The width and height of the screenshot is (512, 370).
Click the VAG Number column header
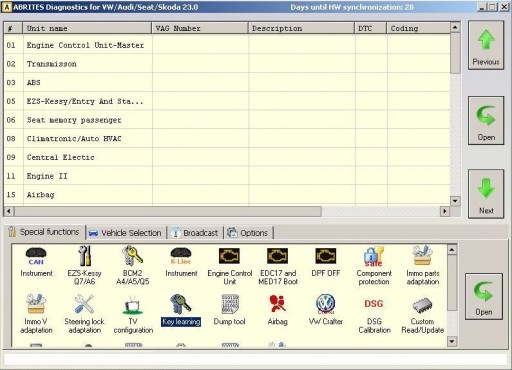pyautogui.click(x=200, y=28)
